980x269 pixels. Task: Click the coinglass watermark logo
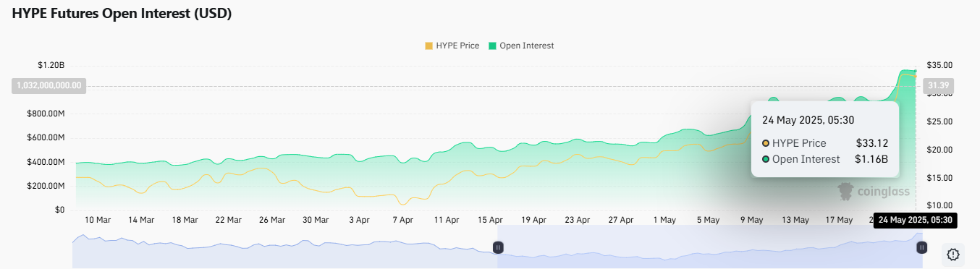[874, 192]
